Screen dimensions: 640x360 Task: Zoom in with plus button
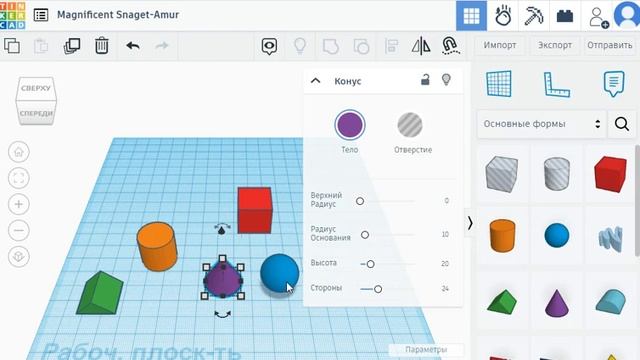point(19,204)
